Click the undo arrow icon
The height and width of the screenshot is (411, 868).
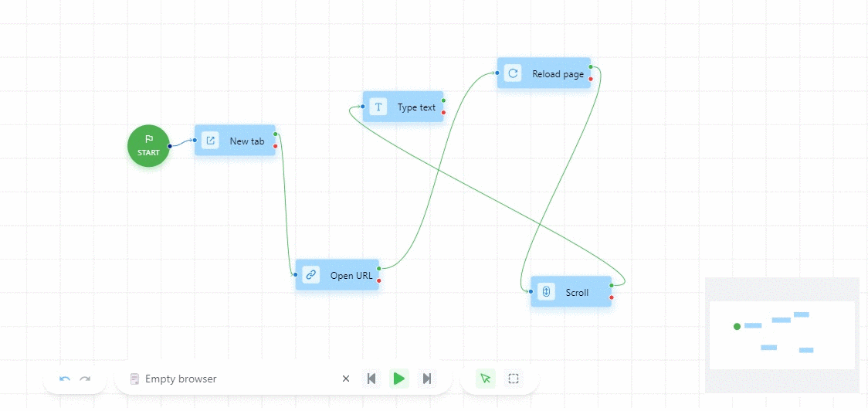pos(65,379)
